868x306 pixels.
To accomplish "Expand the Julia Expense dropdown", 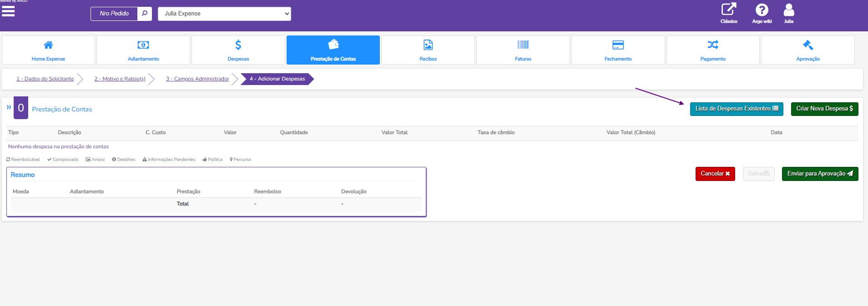I will click(x=224, y=14).
